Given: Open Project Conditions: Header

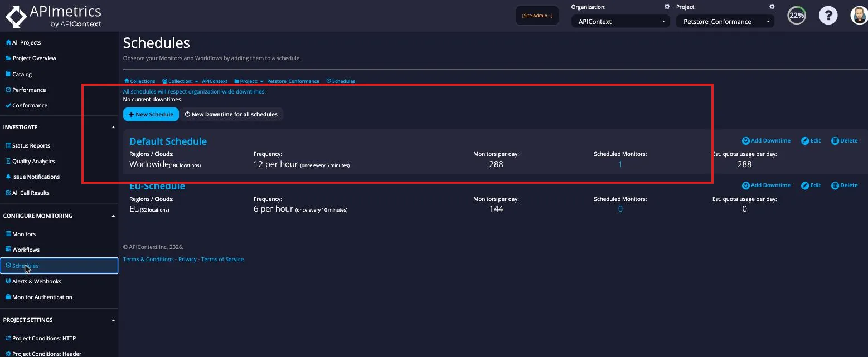Looking at the screenshot, I should pyautogui.click(x=43, y=354).
